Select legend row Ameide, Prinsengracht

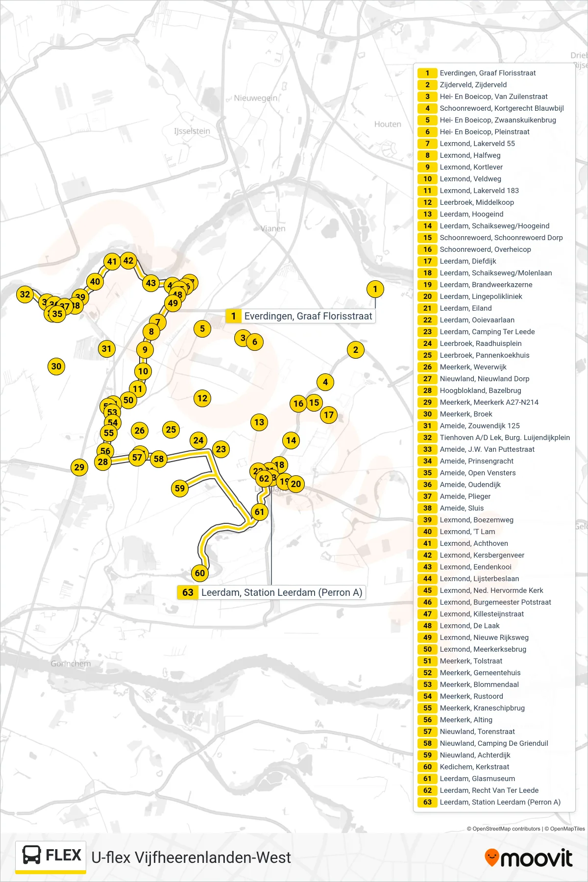tap(494, 461)
